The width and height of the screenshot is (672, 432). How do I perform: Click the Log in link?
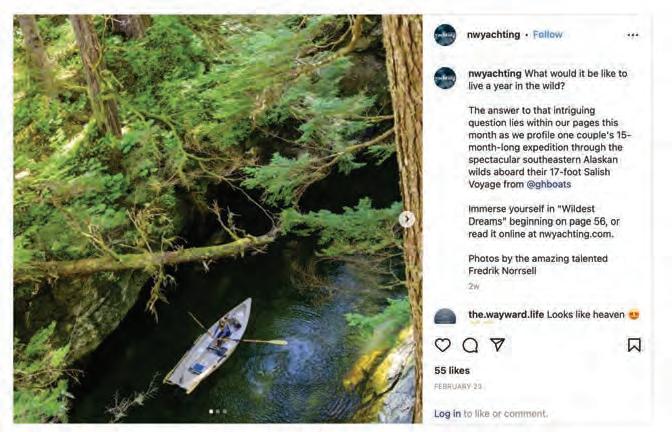[x=447, y=413]
